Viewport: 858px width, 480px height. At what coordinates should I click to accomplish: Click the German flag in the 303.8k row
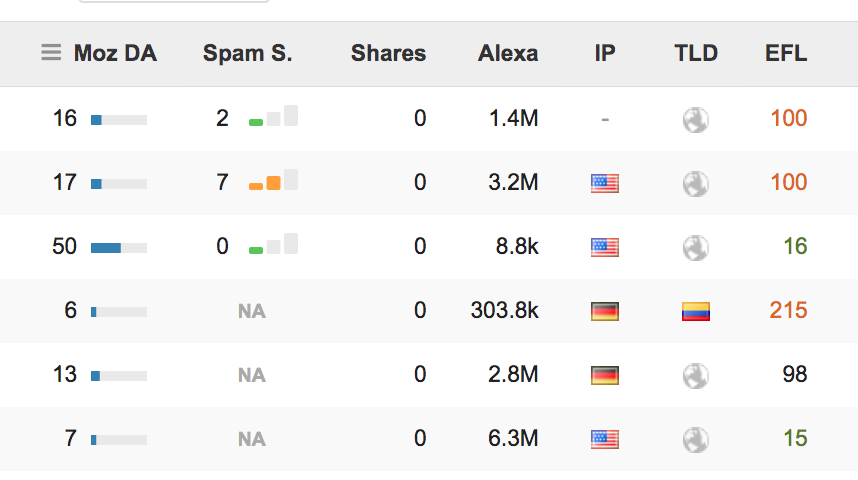(x=605, y=311)
